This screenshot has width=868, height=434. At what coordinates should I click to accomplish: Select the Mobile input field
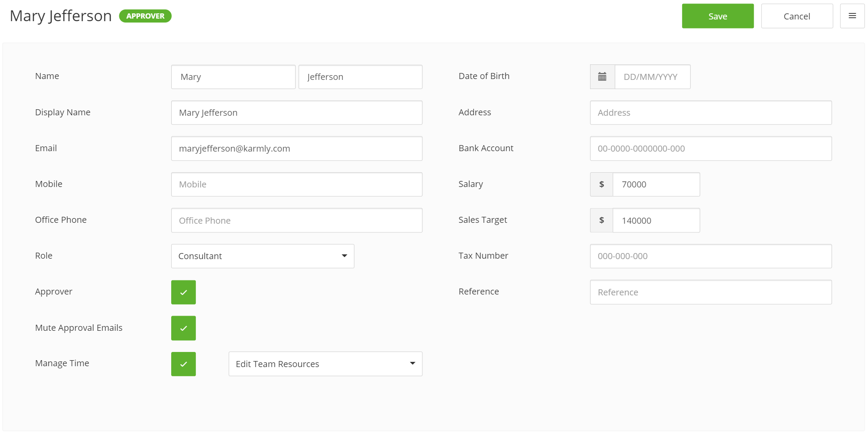click(x=297, y=184)
